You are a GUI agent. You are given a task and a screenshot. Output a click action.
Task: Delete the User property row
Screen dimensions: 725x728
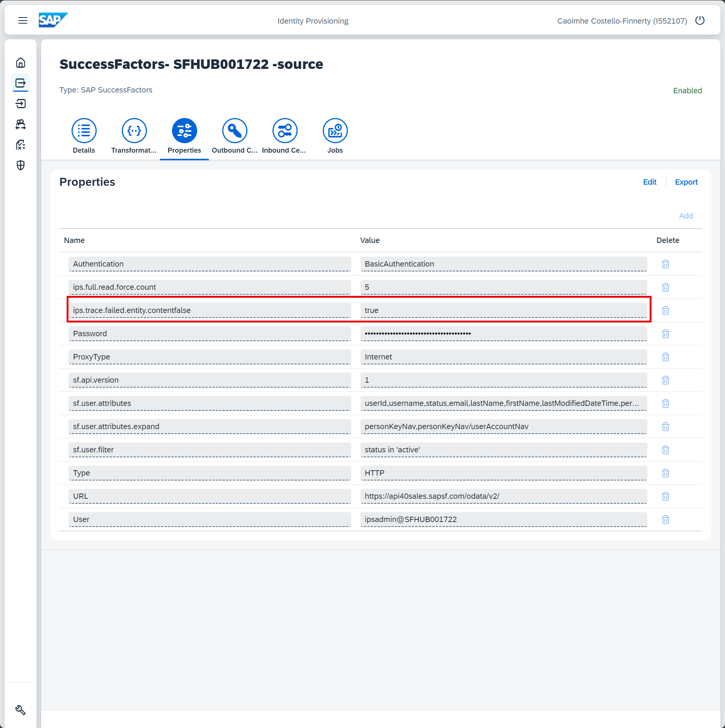pos(665,519)
